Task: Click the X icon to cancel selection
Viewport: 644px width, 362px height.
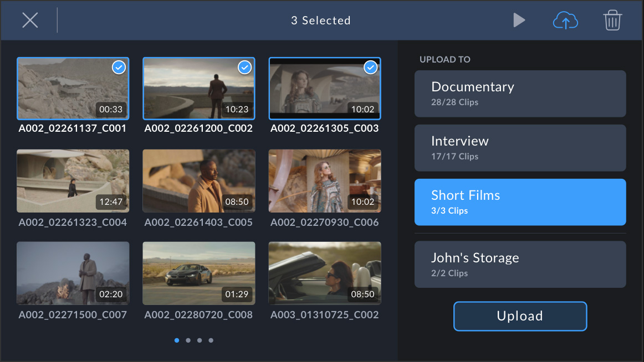Action: pos(30,20)
